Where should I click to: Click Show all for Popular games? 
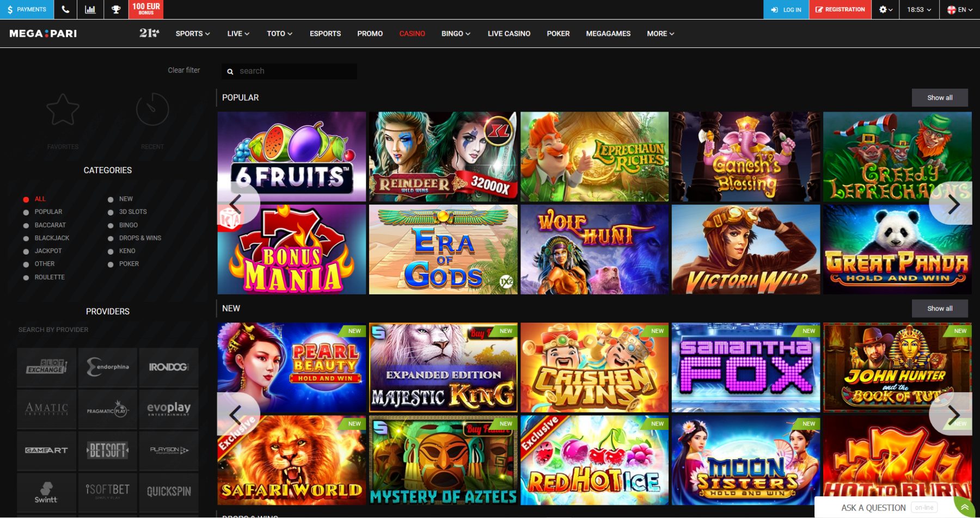(939, 97)
